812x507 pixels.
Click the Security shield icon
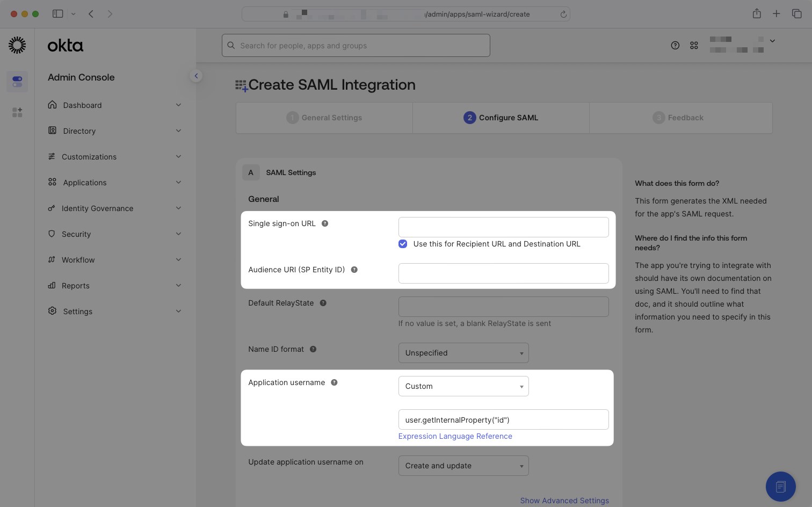tap(52, 234)
